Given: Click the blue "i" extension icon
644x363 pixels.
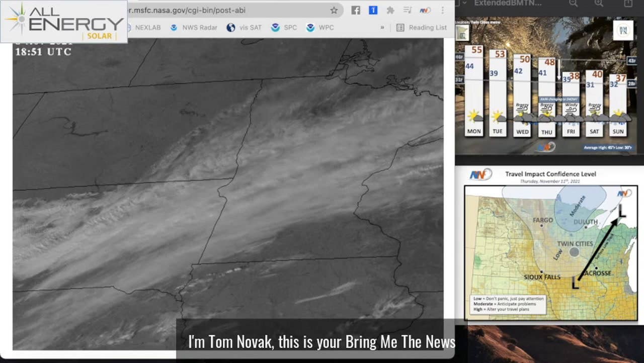Looking at the screenshot, I should coord(373,10).
